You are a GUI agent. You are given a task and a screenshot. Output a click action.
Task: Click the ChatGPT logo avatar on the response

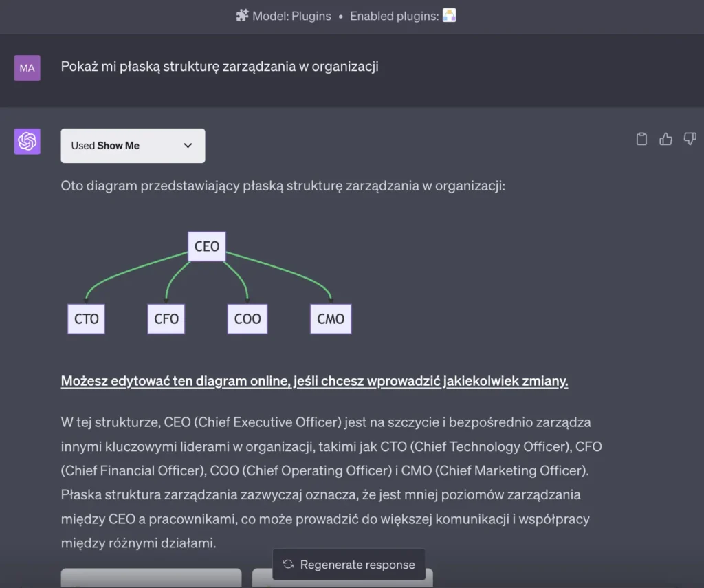(26, 142)
